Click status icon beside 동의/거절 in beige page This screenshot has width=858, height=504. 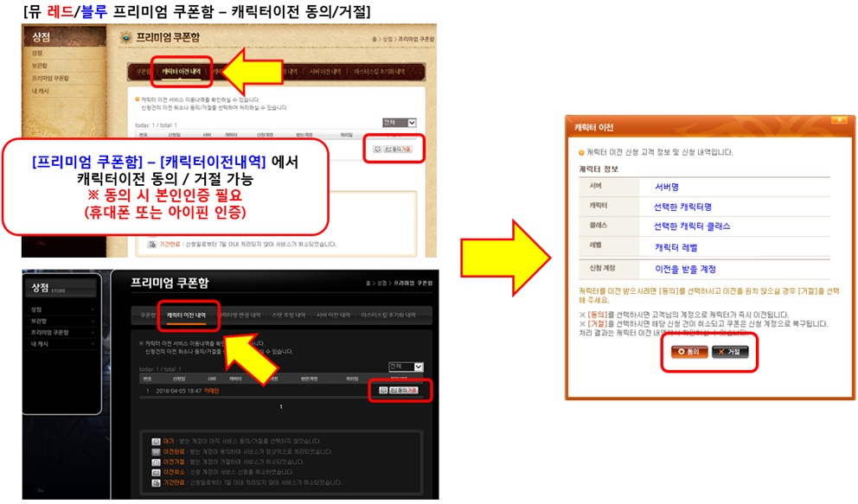pyautogui.click(x=377, y=150)
